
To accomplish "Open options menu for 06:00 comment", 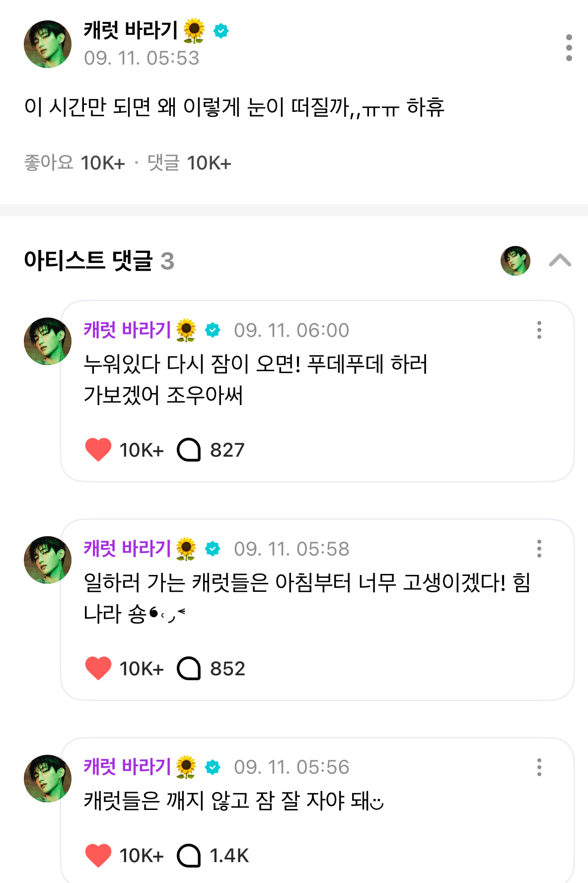I will 539,330.
